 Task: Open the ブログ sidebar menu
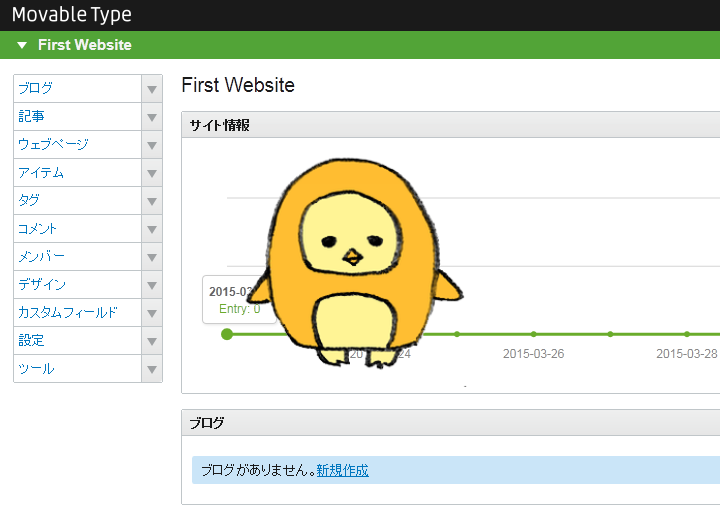78,89
